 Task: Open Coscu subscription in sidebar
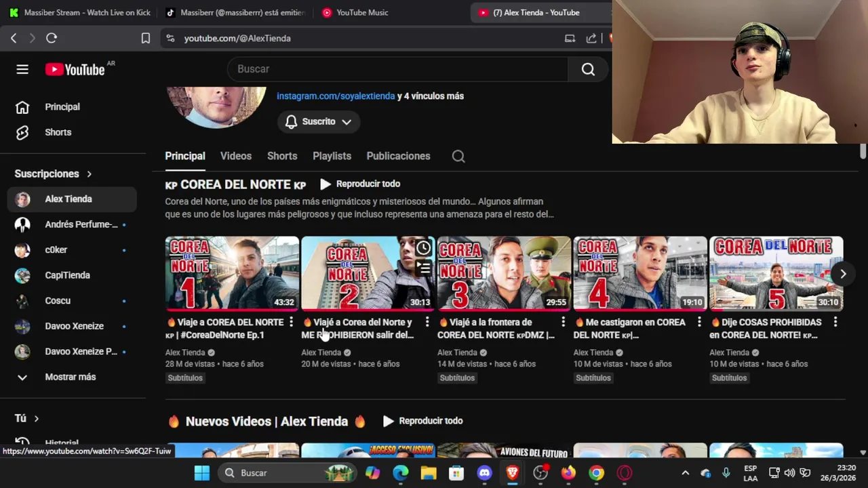[72, 301]
